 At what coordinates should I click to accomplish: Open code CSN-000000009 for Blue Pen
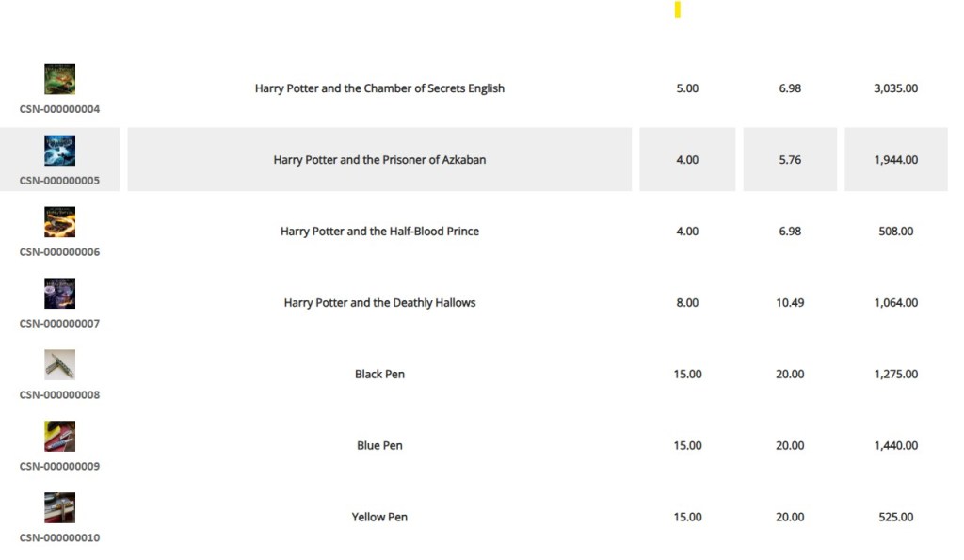coord(58,466)
